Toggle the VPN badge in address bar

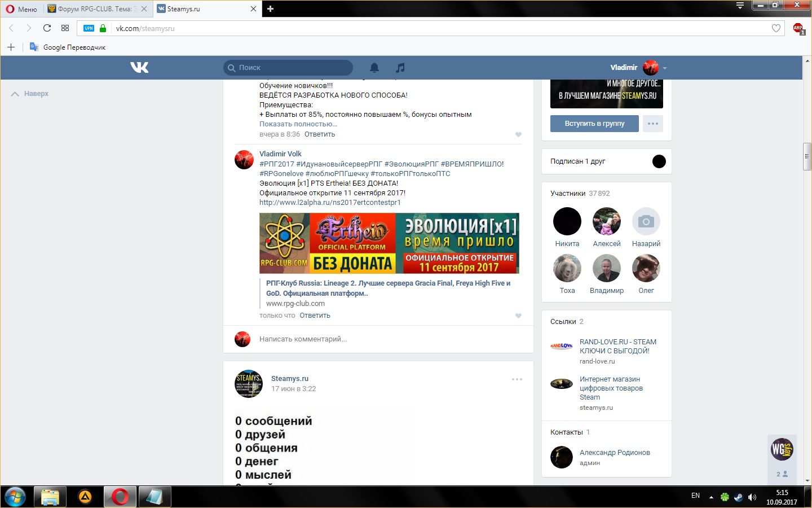89,28
